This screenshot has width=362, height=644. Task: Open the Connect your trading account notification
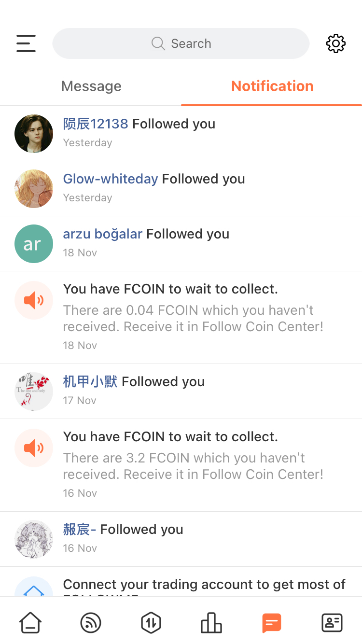coord(181,582)
